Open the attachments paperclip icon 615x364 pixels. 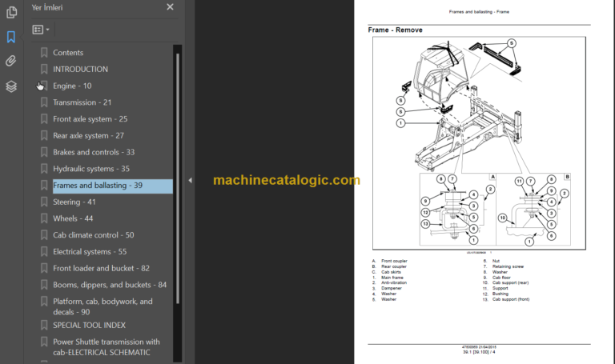click(11, 61)
